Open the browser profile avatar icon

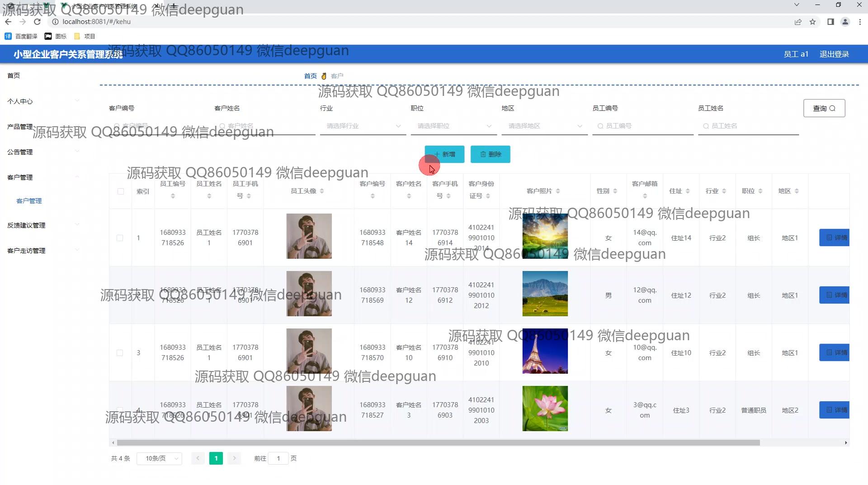(x=844, y=22)
